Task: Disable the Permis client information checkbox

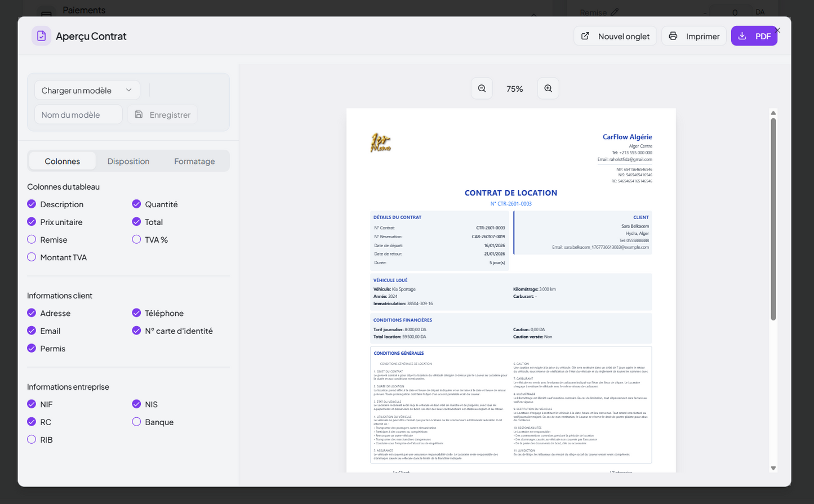Action: coord(32,348)
